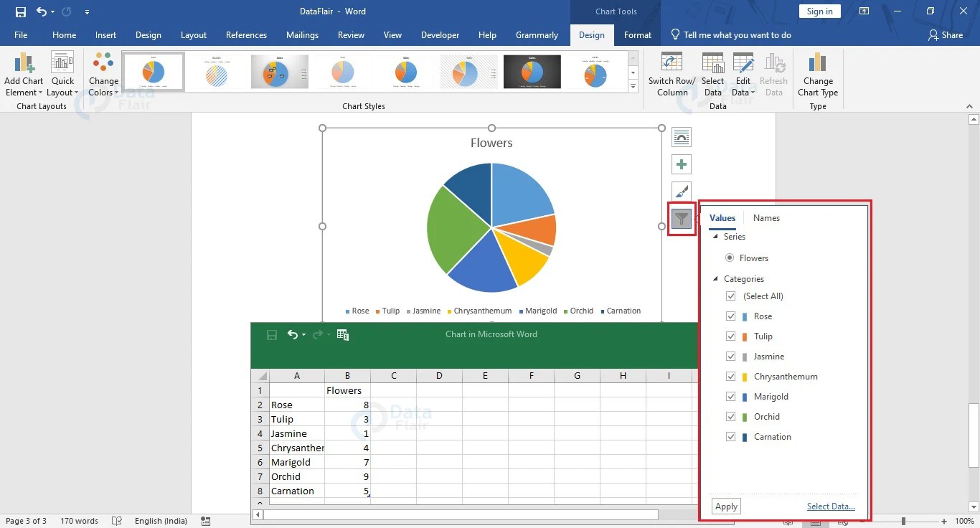Screen dimensions: 980x528
Task: Uncheck the Tulip category
Action: 731,336
